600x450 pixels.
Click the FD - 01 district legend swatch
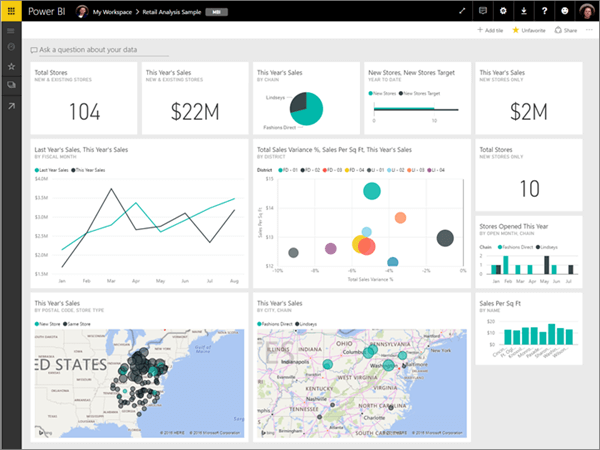(x=280, y=170)
